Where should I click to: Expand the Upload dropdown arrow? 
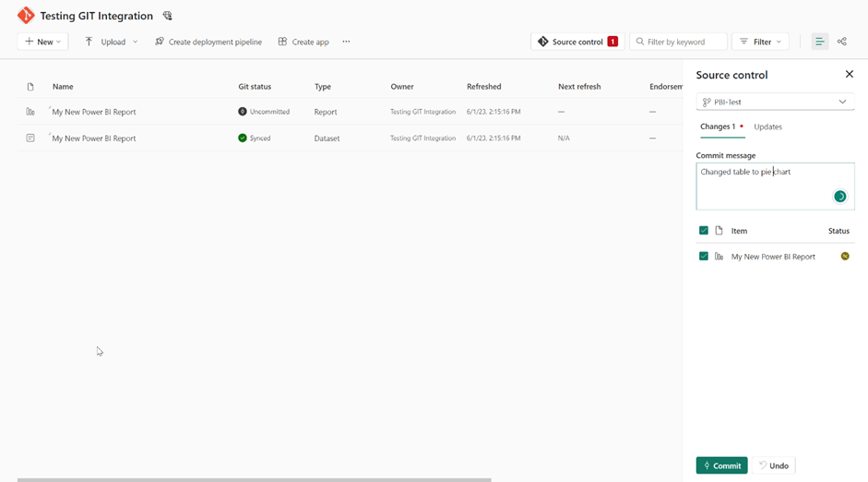(x=135, y=42)
